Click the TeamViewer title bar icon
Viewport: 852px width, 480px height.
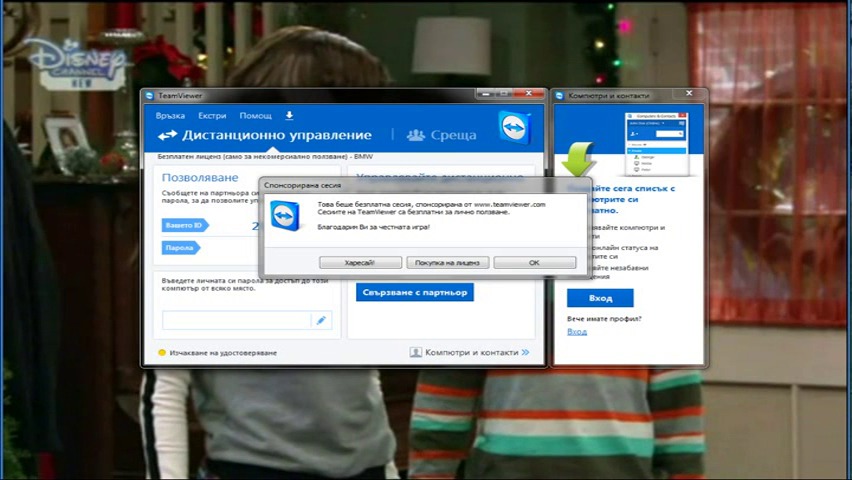pyautogui.click(x=150, y=96)
